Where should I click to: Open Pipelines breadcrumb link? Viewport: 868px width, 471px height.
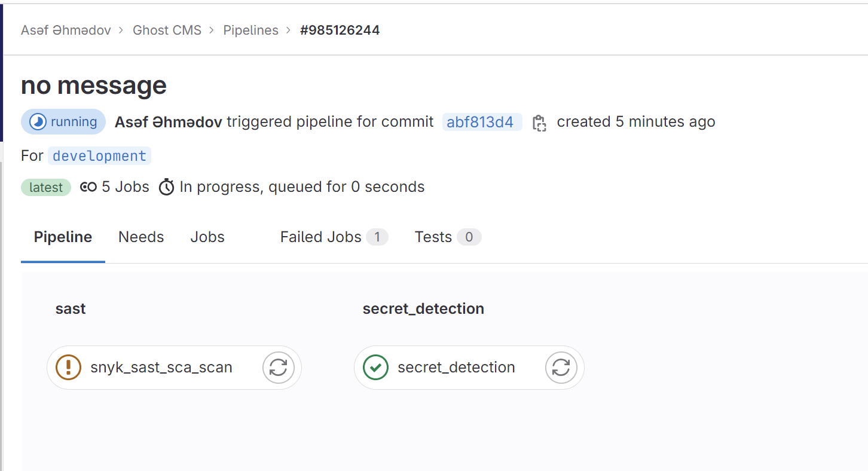click(x=250, y=30)
